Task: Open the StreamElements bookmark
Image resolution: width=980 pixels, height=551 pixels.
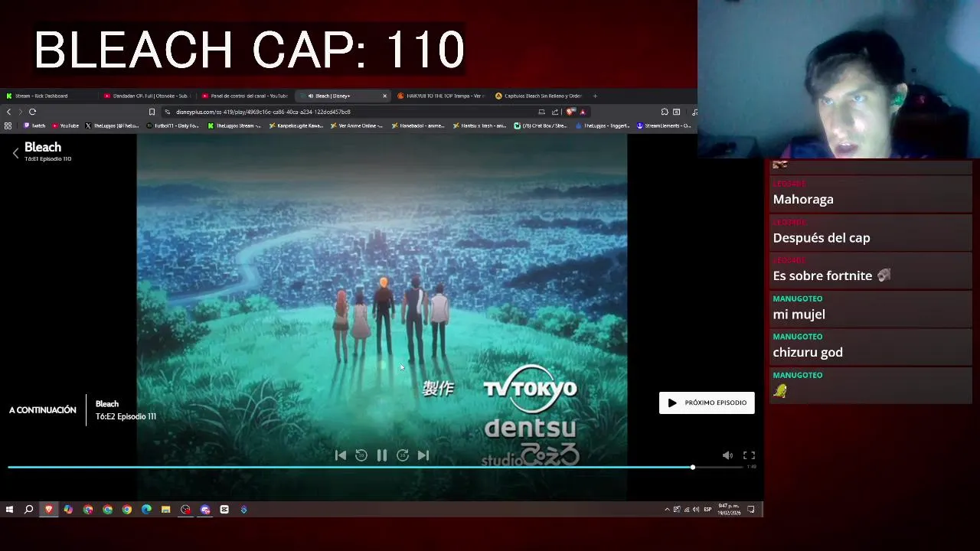Action: (x=664, y=126)
